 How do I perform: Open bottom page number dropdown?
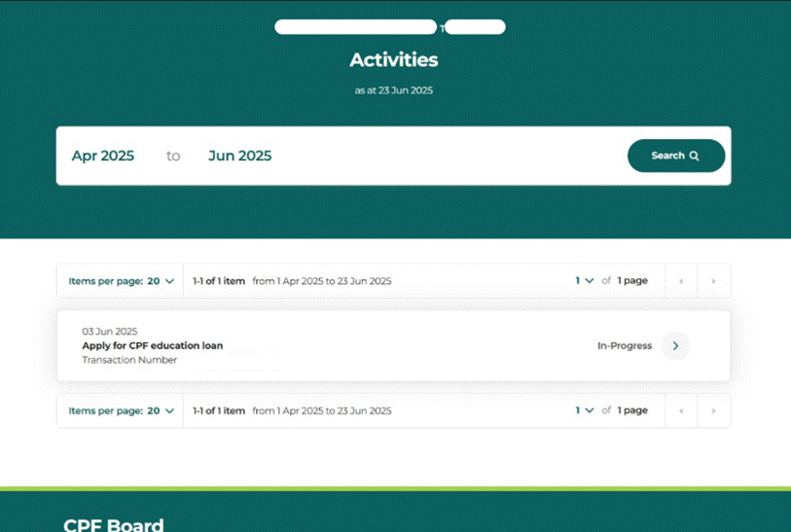584,410
